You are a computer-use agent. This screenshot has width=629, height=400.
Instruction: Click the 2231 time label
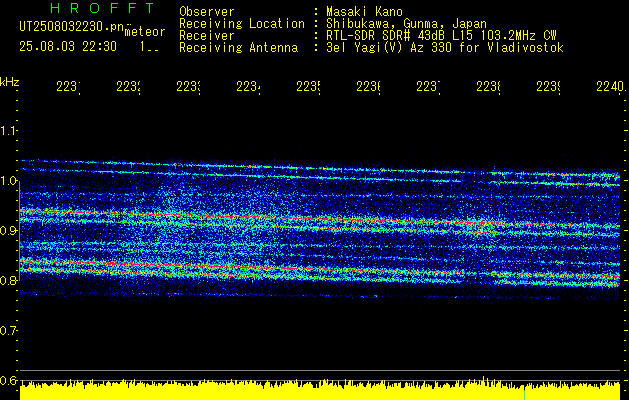coord(68,87)
